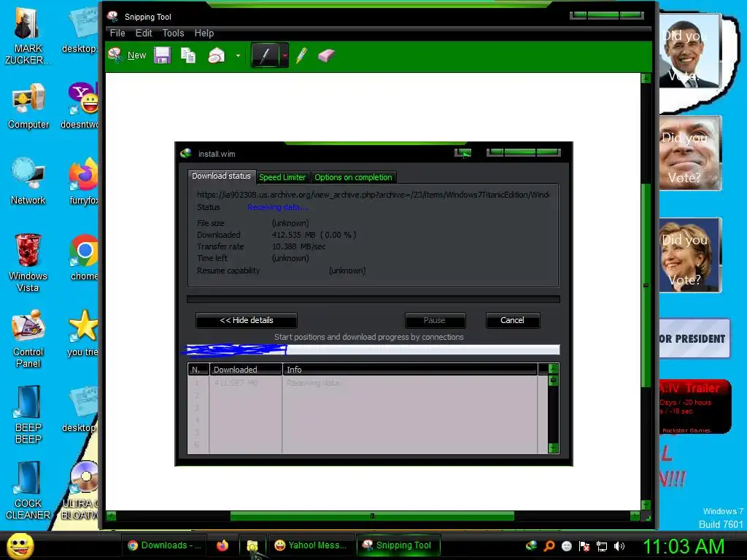Click the 'Receiving data...' status text
The height and width of the screenshot is (560, 747).
[277, 207]
